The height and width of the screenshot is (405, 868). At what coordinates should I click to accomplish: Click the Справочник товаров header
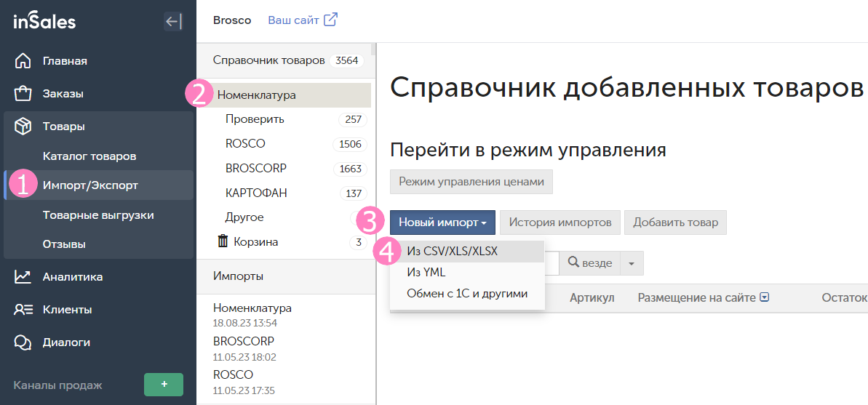click(268, 60)
